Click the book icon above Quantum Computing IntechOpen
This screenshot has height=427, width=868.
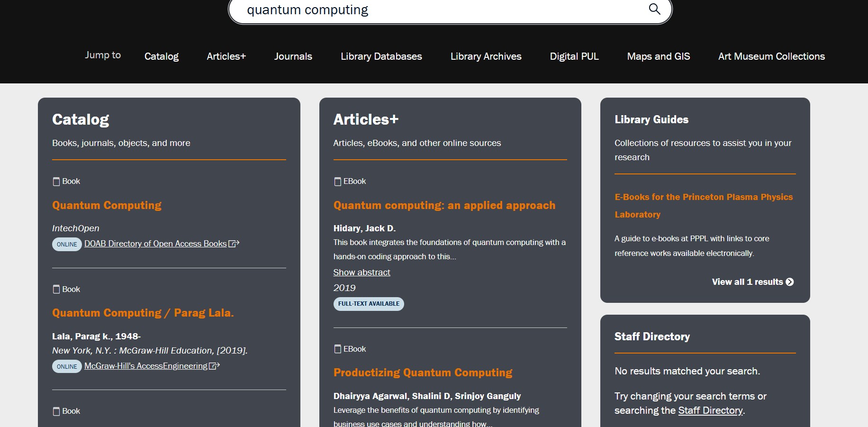click(56, 182)
